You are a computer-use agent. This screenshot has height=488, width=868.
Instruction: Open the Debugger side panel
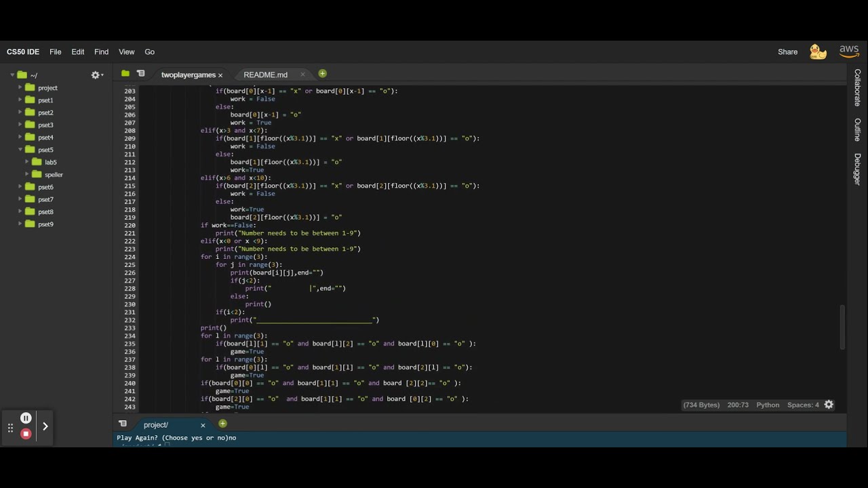(857, 169)
